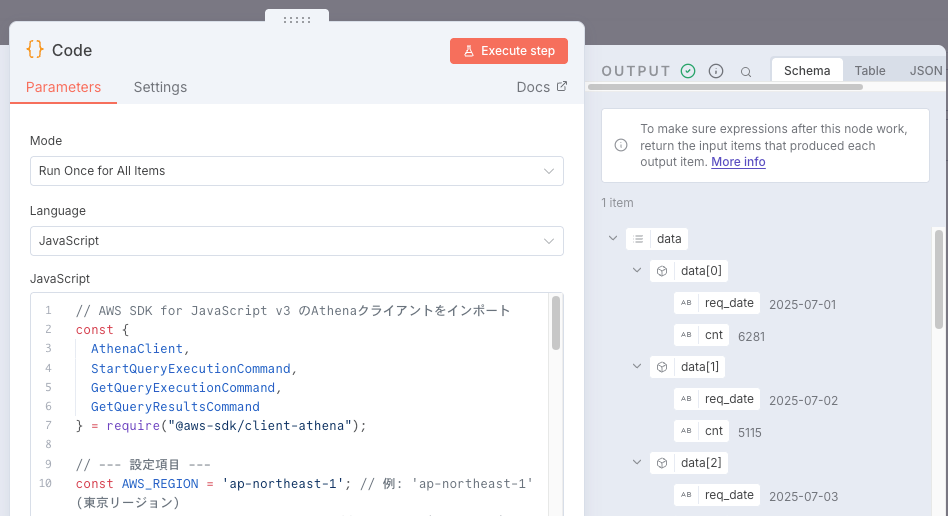The width and height of the screenshot is (948, 516).
Task: Click the external link icon beside Docs
Action: pyautogui.click(x=562, y=87)
